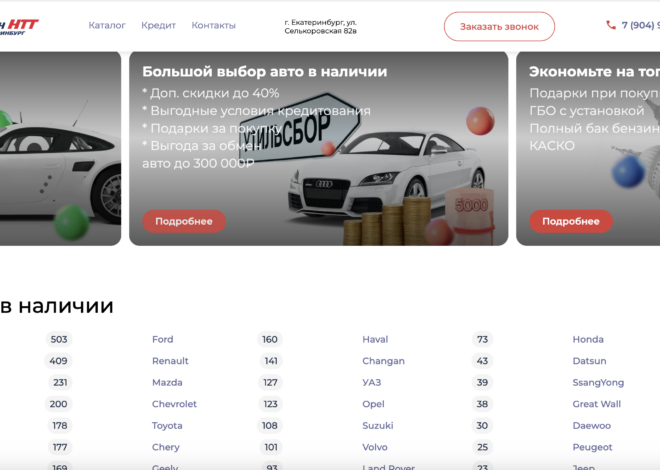660x470 pixels.
Task: Click the HTT logo in header
Action: tap(19, 27)
